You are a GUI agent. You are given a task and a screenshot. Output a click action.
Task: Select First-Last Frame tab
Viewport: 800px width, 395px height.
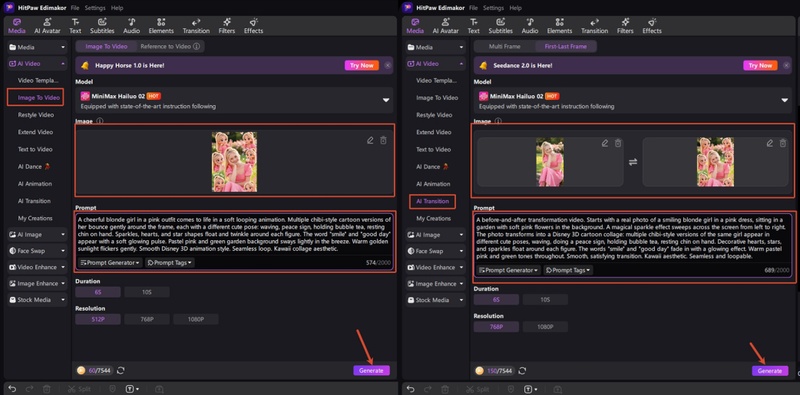pyautogui.click(x=566, y=46)
